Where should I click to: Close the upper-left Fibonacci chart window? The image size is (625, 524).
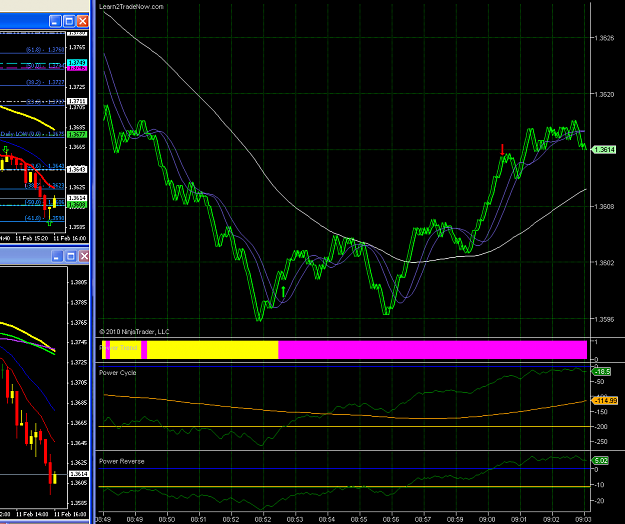click(x=83, y=21)
